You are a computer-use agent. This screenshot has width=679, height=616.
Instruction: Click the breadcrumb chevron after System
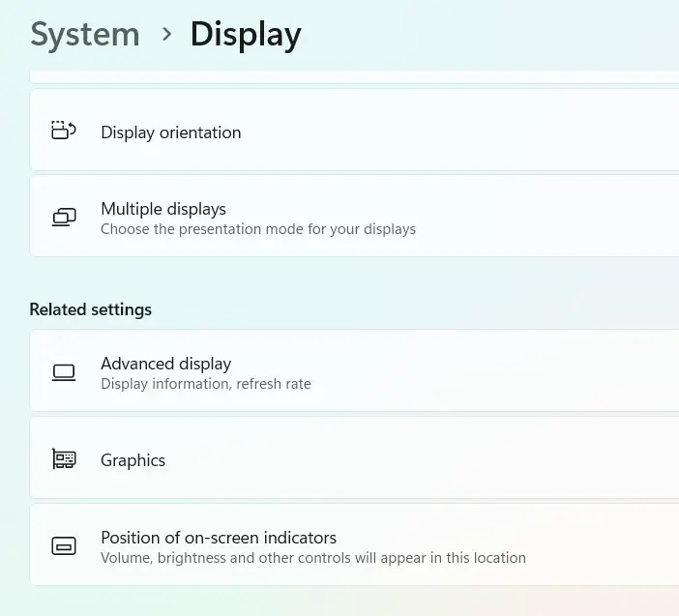point(166,35)
